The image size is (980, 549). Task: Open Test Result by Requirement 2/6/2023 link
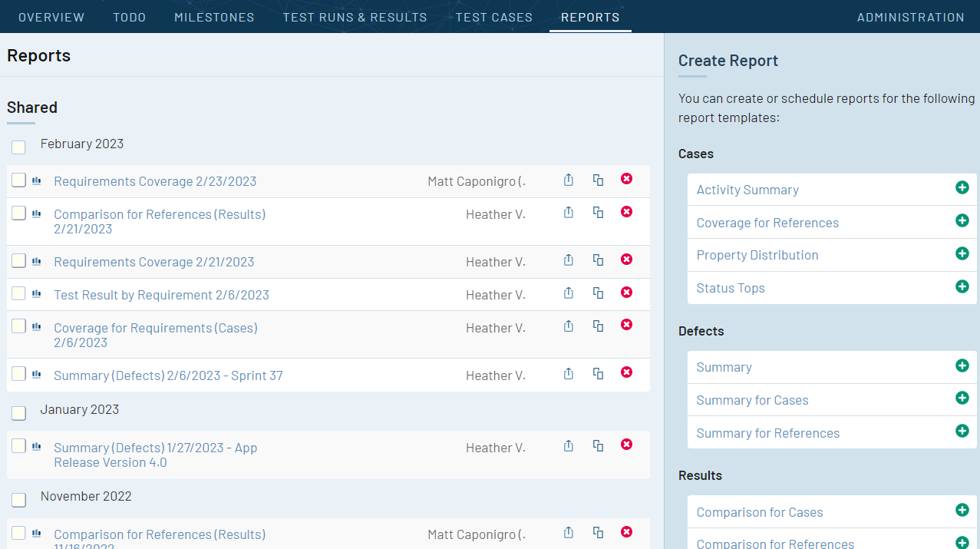tap(161, 295)
